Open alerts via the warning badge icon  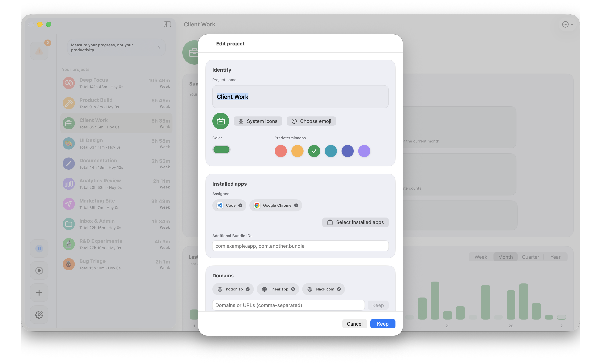pos(39,51)
